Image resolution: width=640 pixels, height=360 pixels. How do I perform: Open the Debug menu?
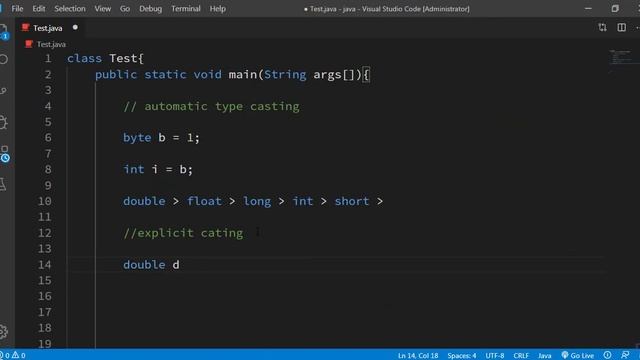pyautogui.click(x=150, y=9)
